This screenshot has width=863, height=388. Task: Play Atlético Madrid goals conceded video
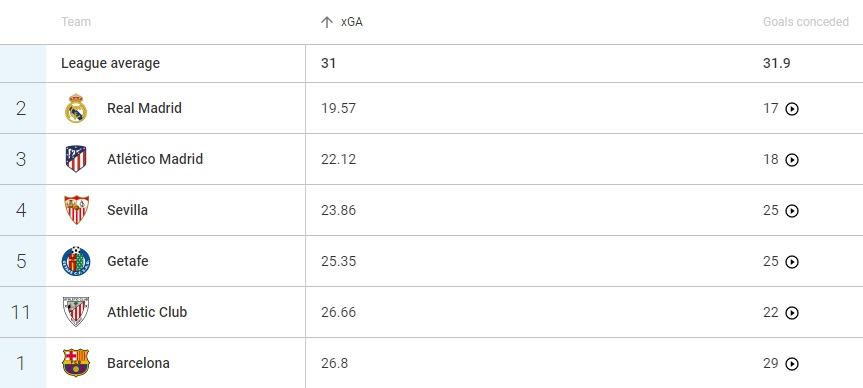pos(791,160)
